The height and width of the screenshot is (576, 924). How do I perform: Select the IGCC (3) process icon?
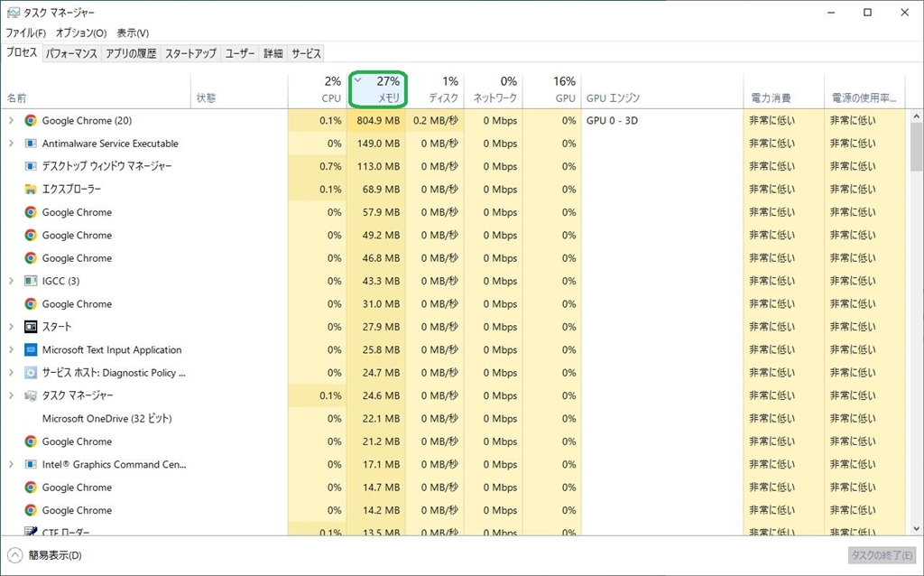pyautogui.click(x=31, y=281)
